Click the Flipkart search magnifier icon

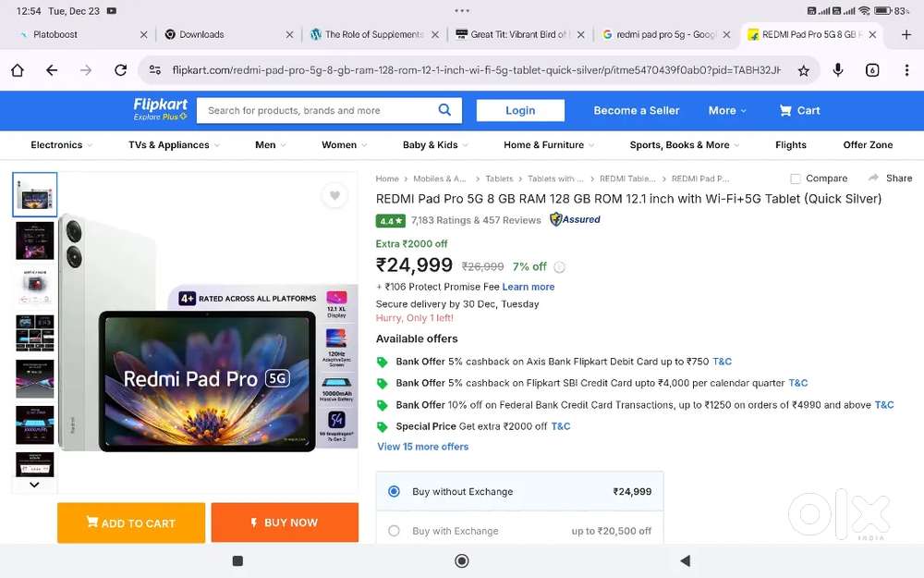click(x=444, y=110)
